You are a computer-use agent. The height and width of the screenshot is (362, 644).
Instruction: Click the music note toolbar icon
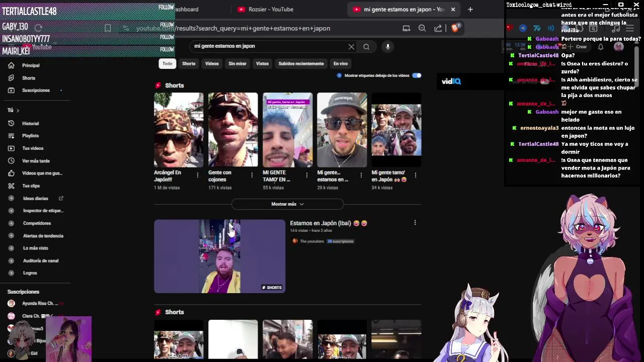point(615,29)
